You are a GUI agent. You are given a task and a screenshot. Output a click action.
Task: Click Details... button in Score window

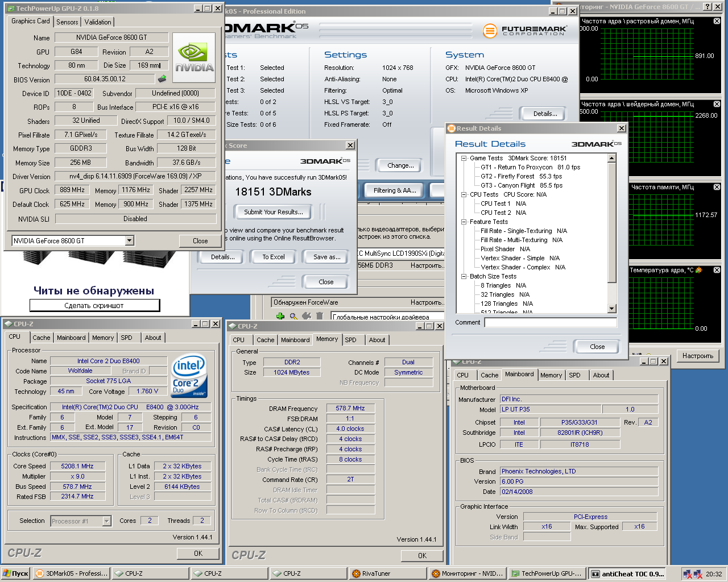[222, 257]
